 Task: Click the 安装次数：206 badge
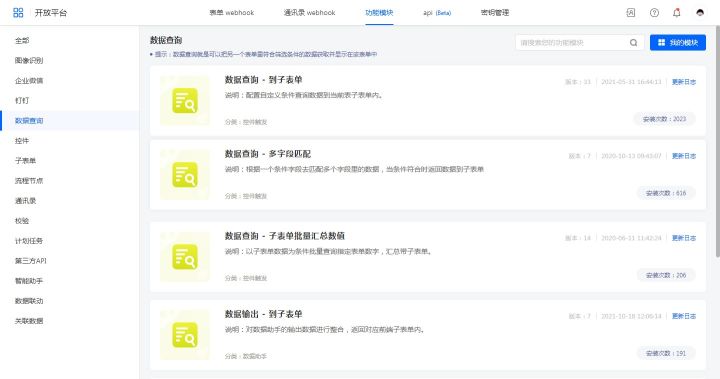666,275
